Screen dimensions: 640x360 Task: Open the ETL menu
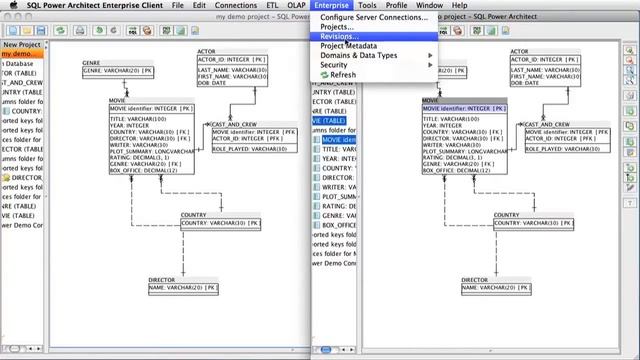(272, 5)
